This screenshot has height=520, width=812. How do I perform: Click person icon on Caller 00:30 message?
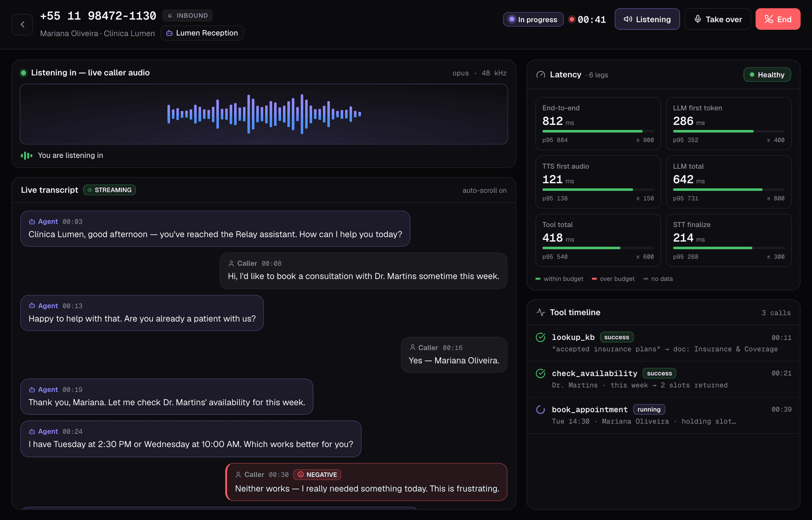238,474
